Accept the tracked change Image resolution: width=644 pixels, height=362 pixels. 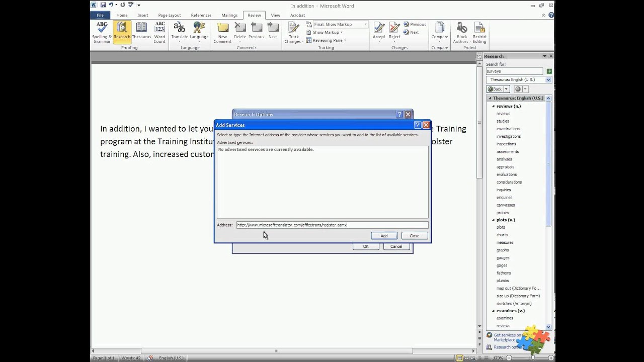(x=379, y=31)
